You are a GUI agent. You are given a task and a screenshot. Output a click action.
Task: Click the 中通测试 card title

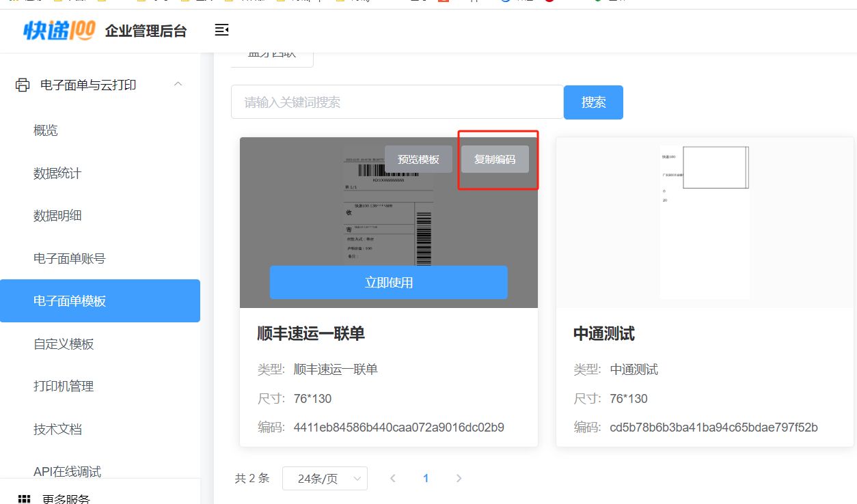604,333
